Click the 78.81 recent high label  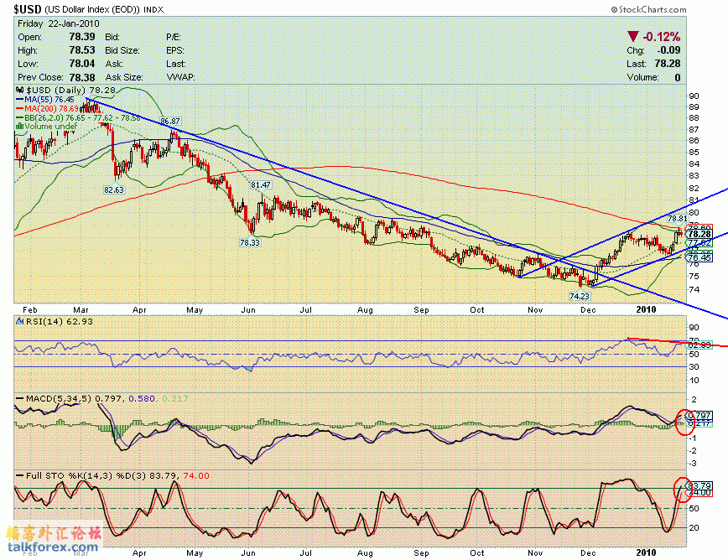pos(678,218)
